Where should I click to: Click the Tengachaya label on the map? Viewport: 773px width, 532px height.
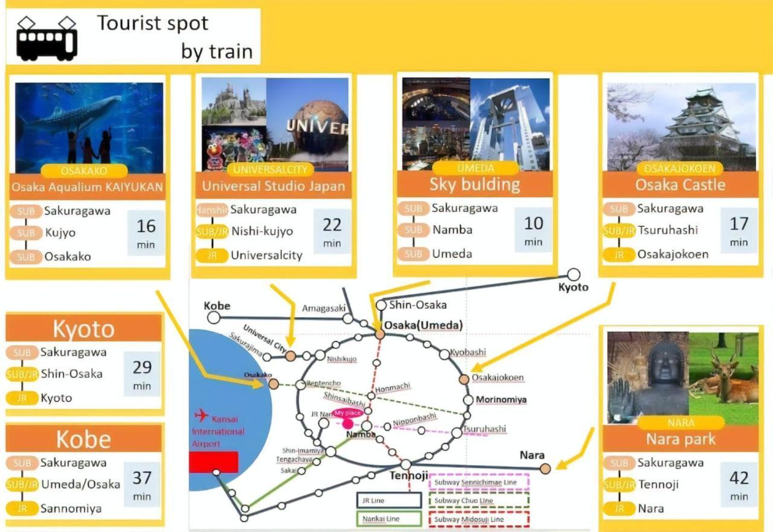point(294,460)
